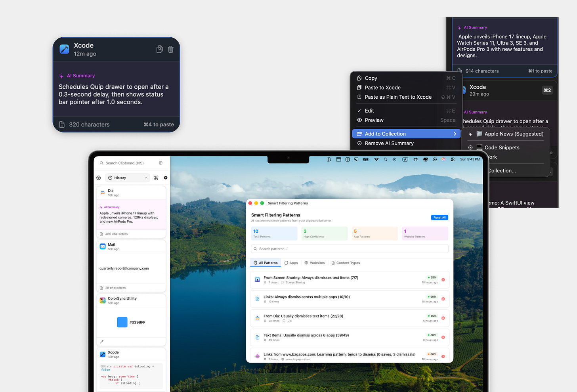
Task: Click the eyedropper icon under color item
Action: pos(102,342)
